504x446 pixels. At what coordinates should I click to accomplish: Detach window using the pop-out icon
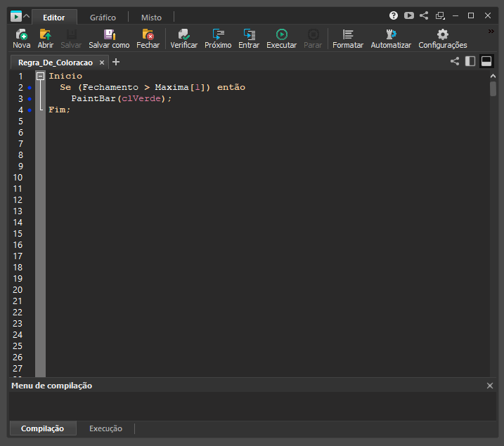coord(440,15)
